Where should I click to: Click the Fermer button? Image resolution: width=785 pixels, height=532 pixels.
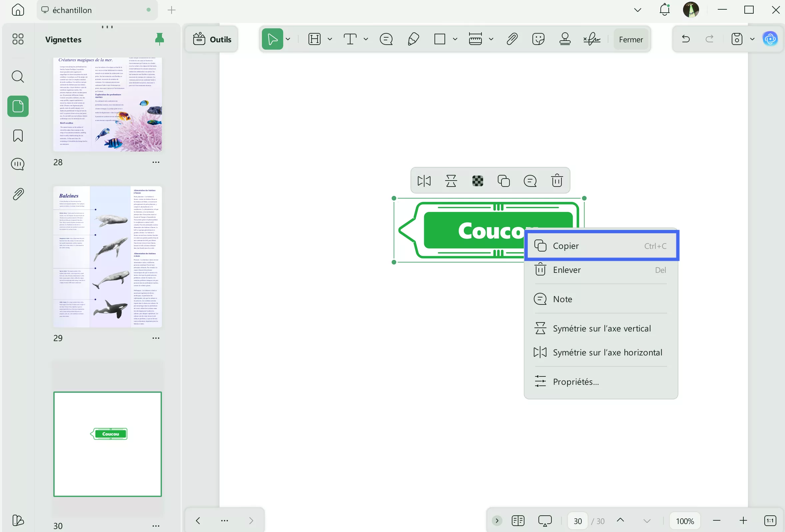[631, 39]
